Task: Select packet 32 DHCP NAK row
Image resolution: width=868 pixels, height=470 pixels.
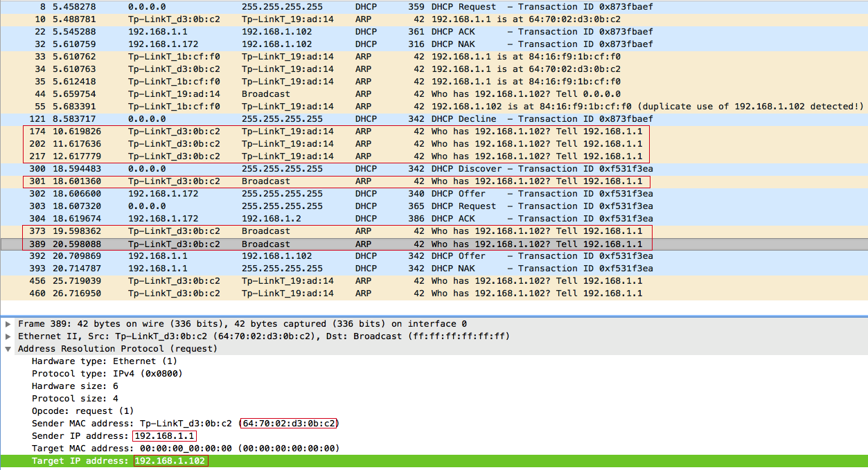Action: (434, 44)
